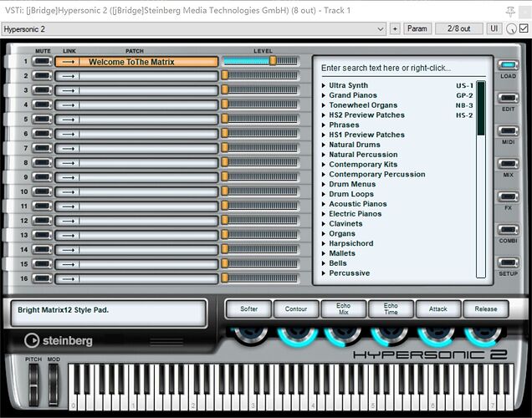This screenshot has width=532, height=418.
Task: Click the Release button
Action: tap(486, 308)
